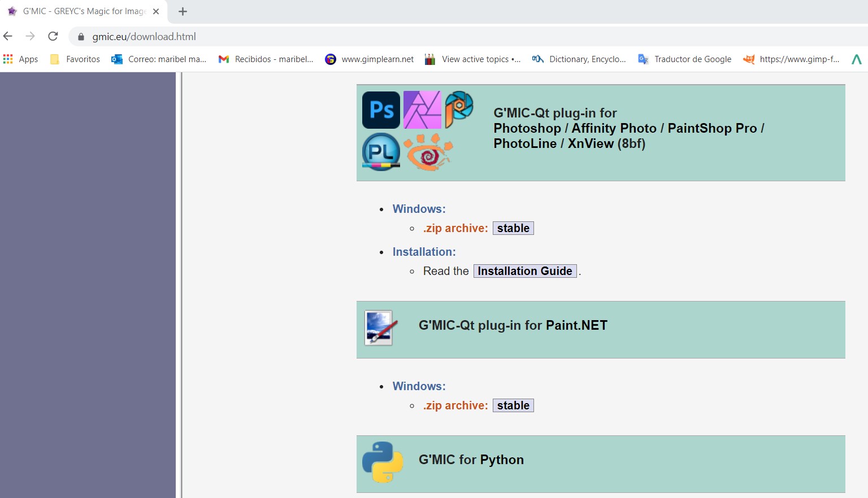
Task: Click the Photoshop icon
Action: point(381,110)
